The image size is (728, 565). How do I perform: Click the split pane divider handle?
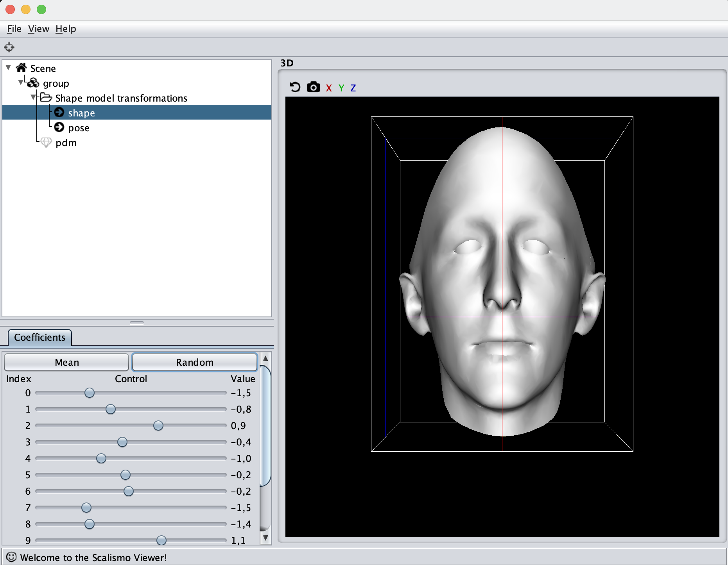137,323
